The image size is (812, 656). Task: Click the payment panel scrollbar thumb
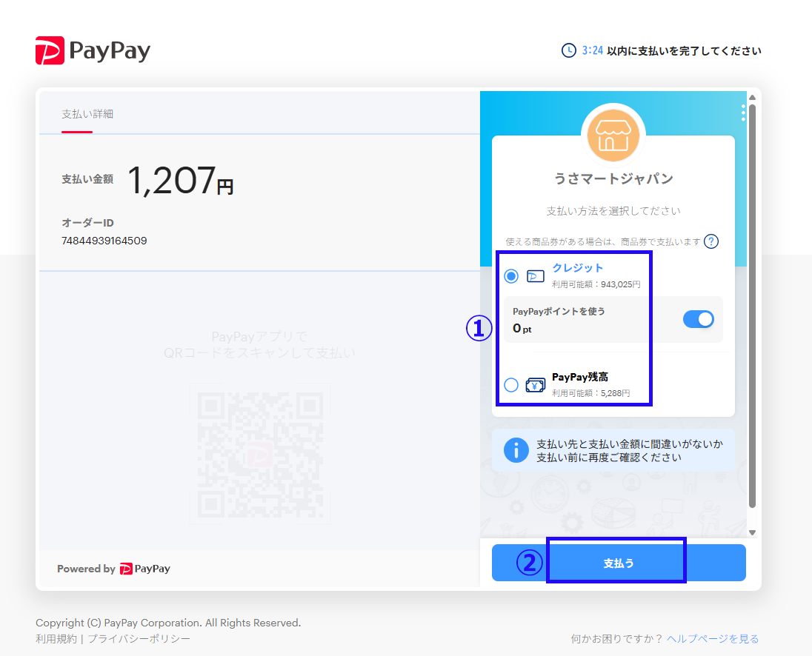point(753,307)
